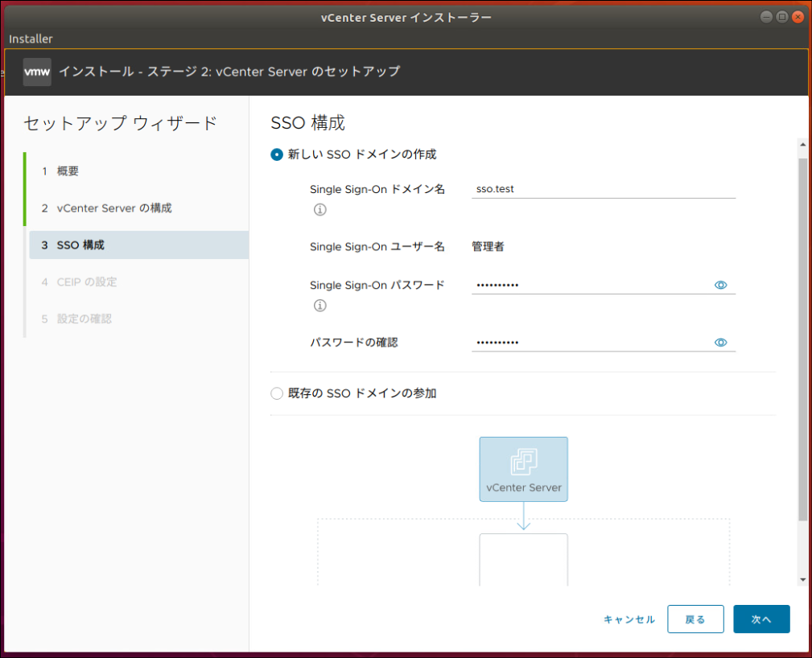Click the 管理者 user name text

click(488, 247)
